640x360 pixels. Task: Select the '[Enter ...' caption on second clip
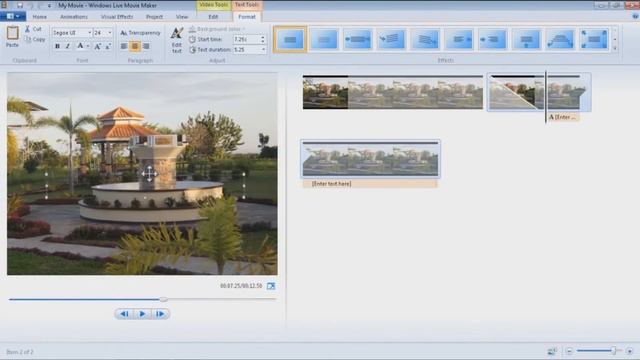click(563, 117)
